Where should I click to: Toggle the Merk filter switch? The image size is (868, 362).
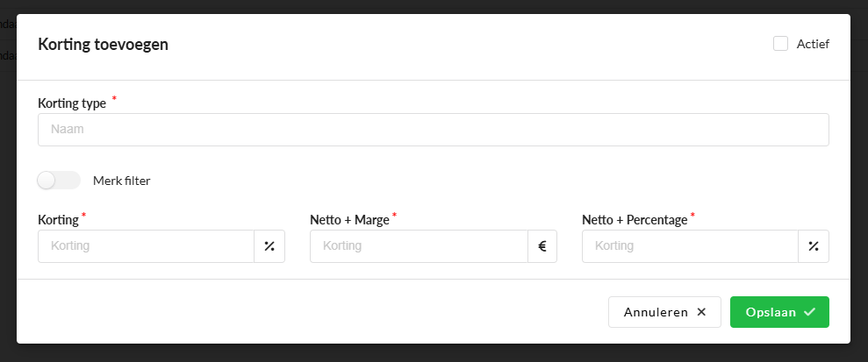click(x=59, y=181)
